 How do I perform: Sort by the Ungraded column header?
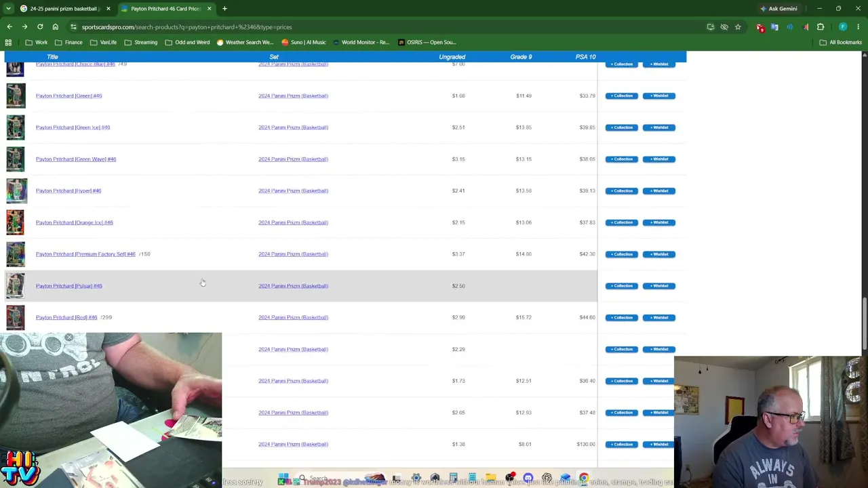point(452,57)
